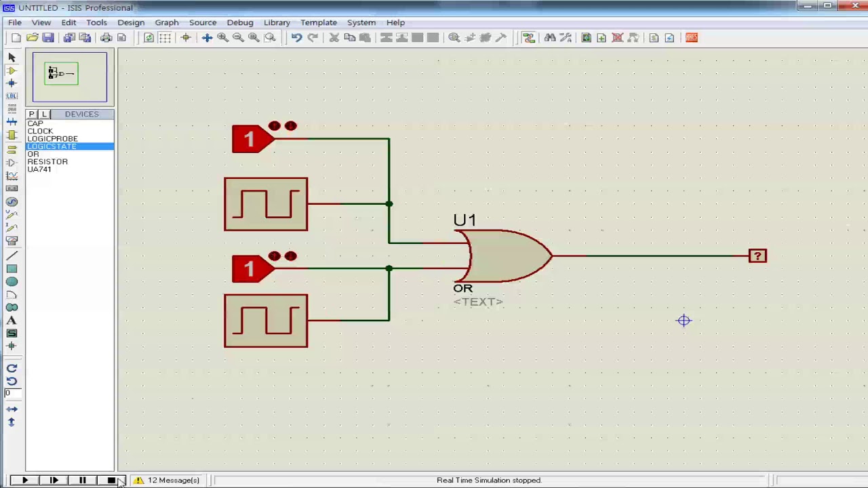868x488 pixels.
Task: Select the 2D Box drawing tool
Action: pos(12,269)
